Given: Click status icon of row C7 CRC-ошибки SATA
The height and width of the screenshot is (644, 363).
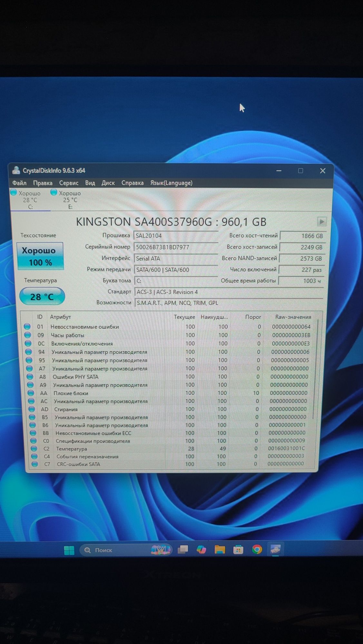Looking at the screenshot, I should [x=34, y=464].
